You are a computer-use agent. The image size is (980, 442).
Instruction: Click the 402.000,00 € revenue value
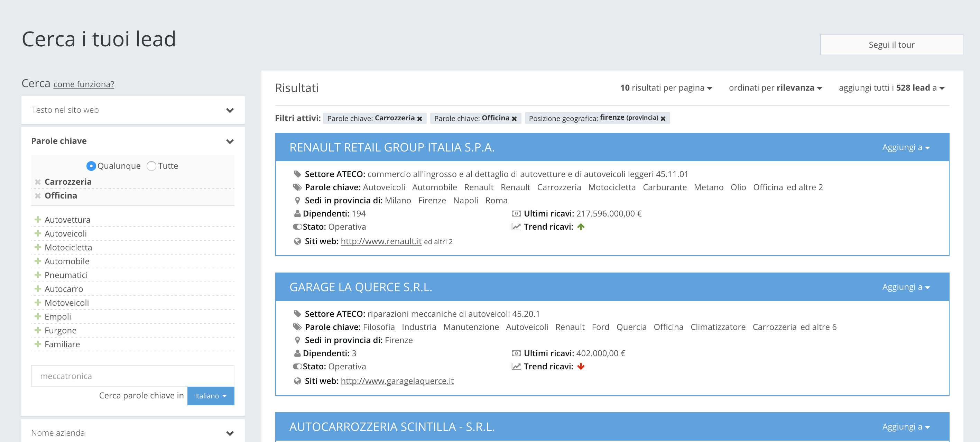coord(600,353)
